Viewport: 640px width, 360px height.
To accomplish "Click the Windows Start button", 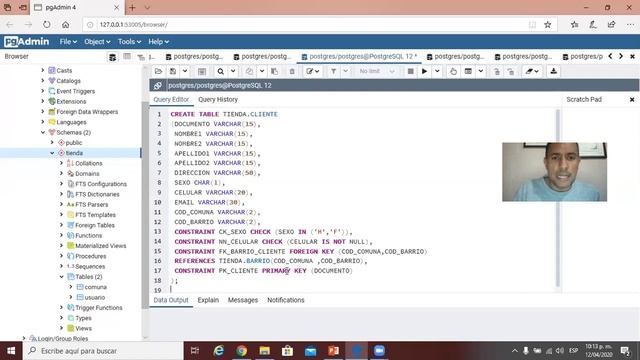I will [11, 351].
